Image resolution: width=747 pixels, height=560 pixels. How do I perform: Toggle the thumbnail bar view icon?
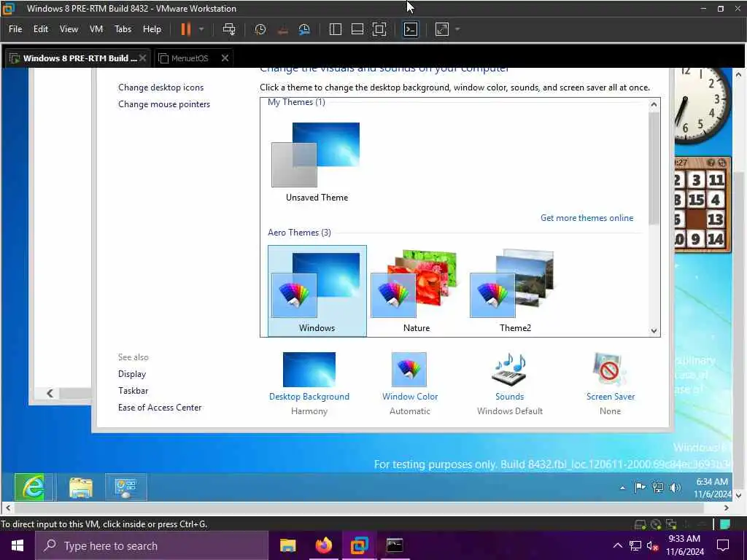coord(357,29)
